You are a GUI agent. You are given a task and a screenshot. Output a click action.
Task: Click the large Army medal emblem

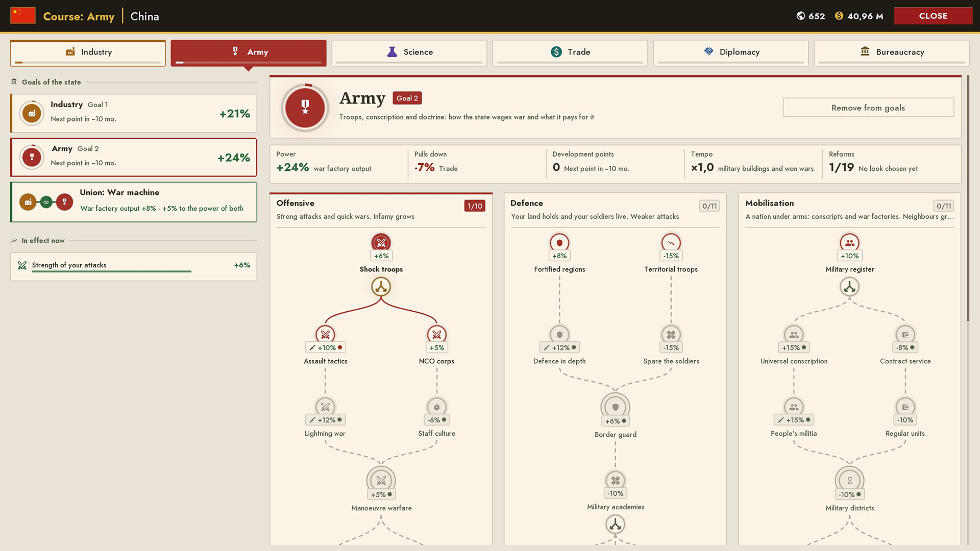pyautogui.click(x=305, y=108)
